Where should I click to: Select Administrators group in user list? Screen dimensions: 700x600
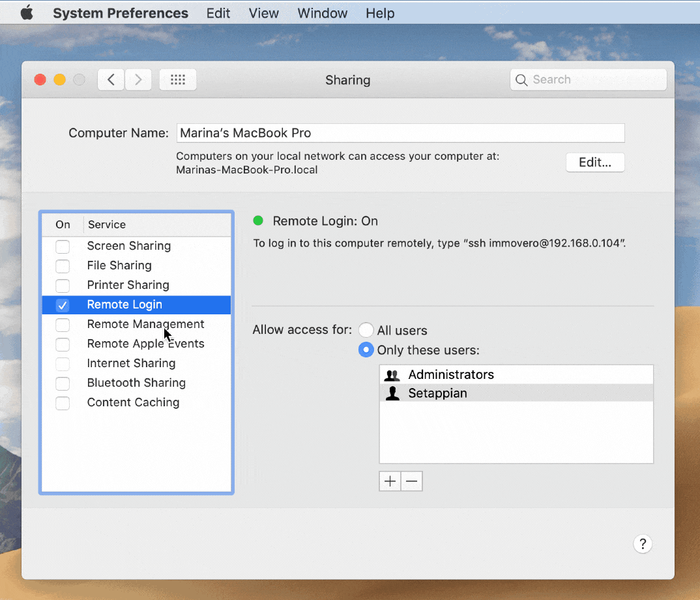pyautogui.click(x=450, y=374)
